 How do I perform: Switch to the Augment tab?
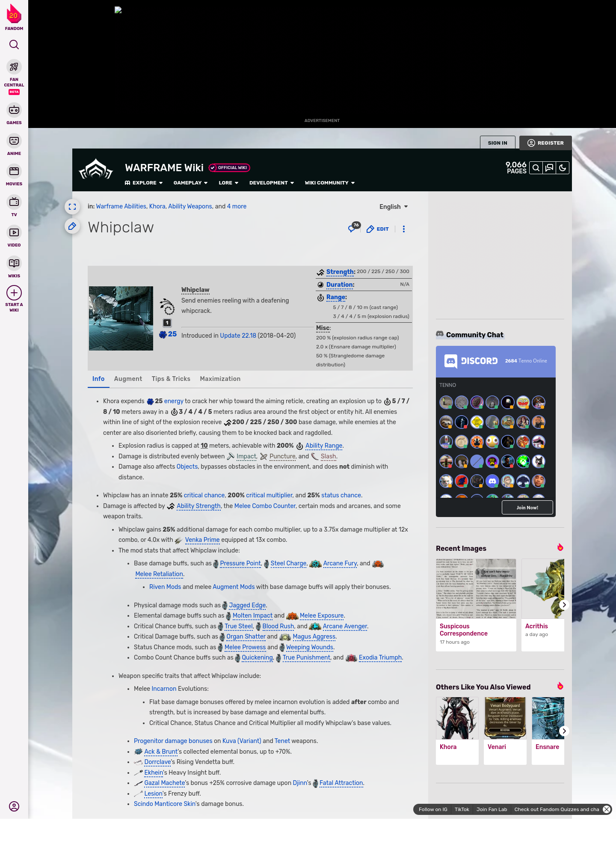point(128,379)
